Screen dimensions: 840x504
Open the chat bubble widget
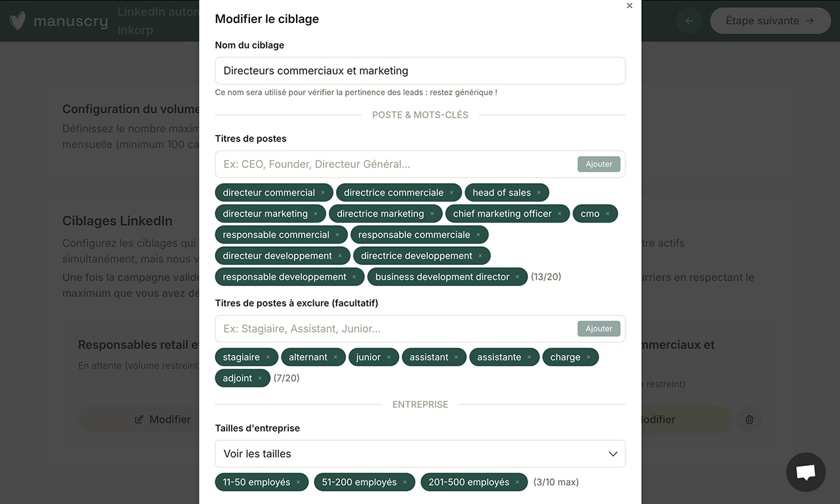click(x=805, y=472)
